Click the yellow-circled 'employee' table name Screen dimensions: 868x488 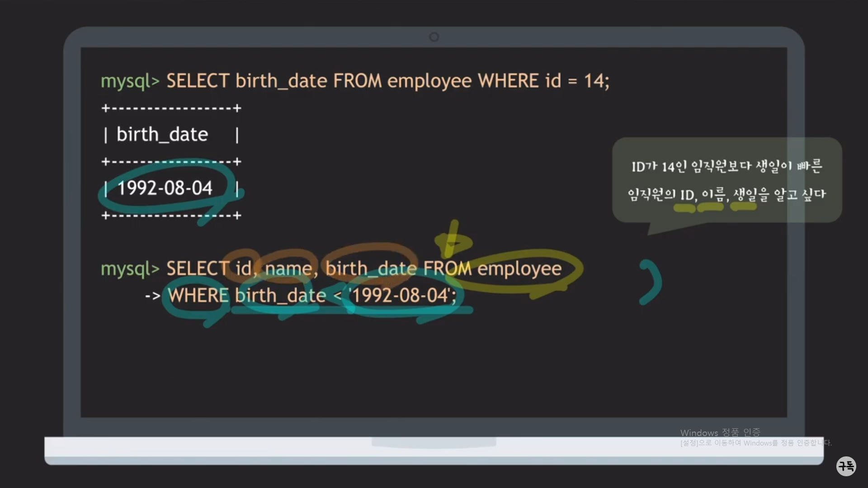pyautogui.click(x=519, y=269)
